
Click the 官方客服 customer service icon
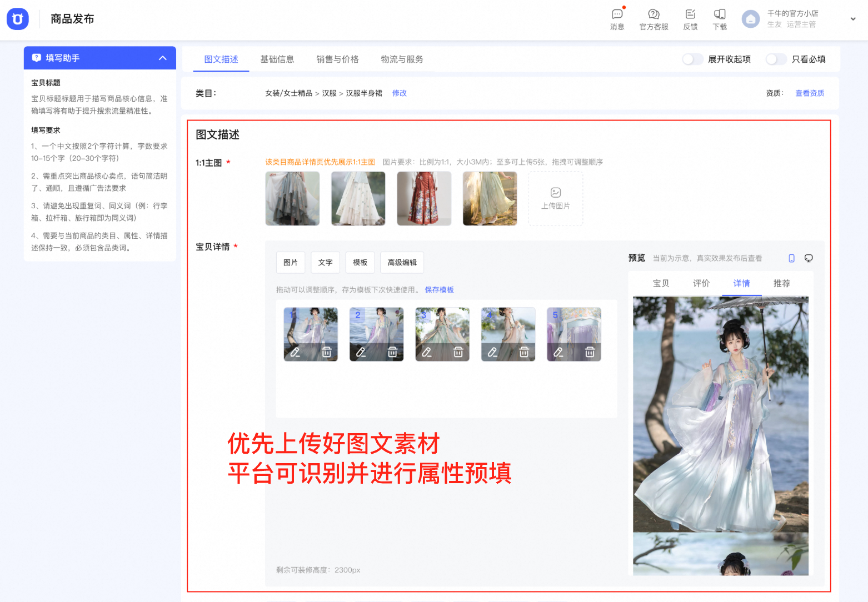tap(654, 15)
